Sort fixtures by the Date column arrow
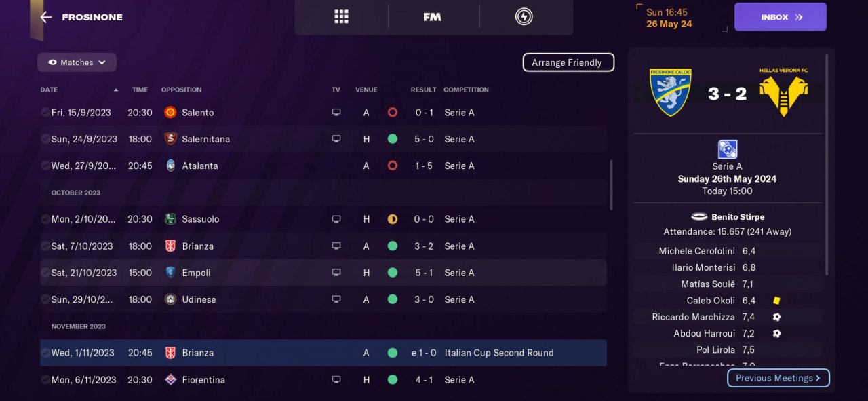Screen dimensions: 868x401 click(x=116, y=90)
